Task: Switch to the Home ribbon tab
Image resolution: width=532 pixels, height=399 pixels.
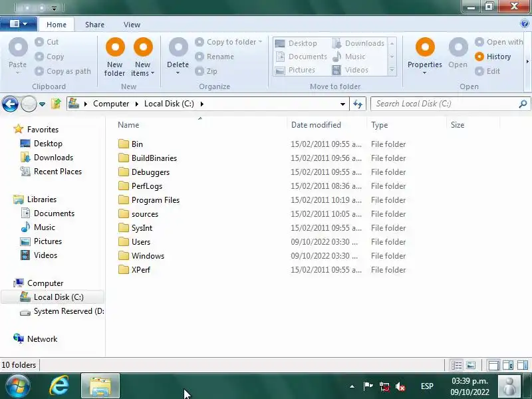Action: [x=57, y=25]
